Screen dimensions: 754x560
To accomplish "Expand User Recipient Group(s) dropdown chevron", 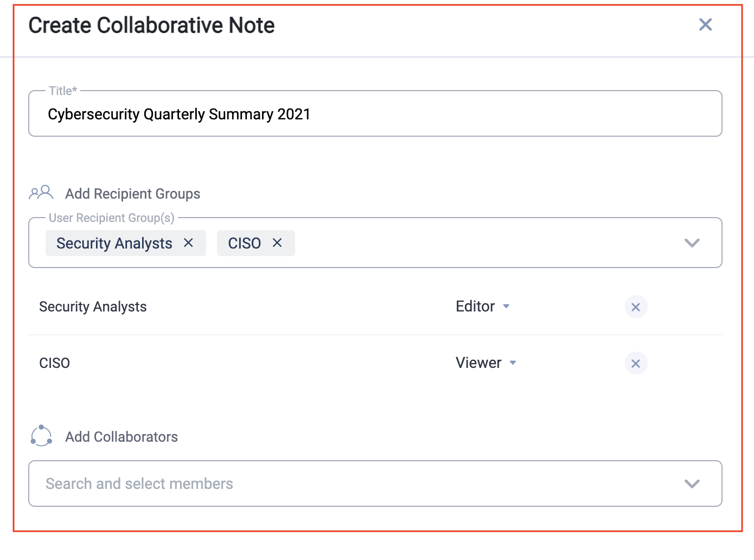I will [692, 243].
